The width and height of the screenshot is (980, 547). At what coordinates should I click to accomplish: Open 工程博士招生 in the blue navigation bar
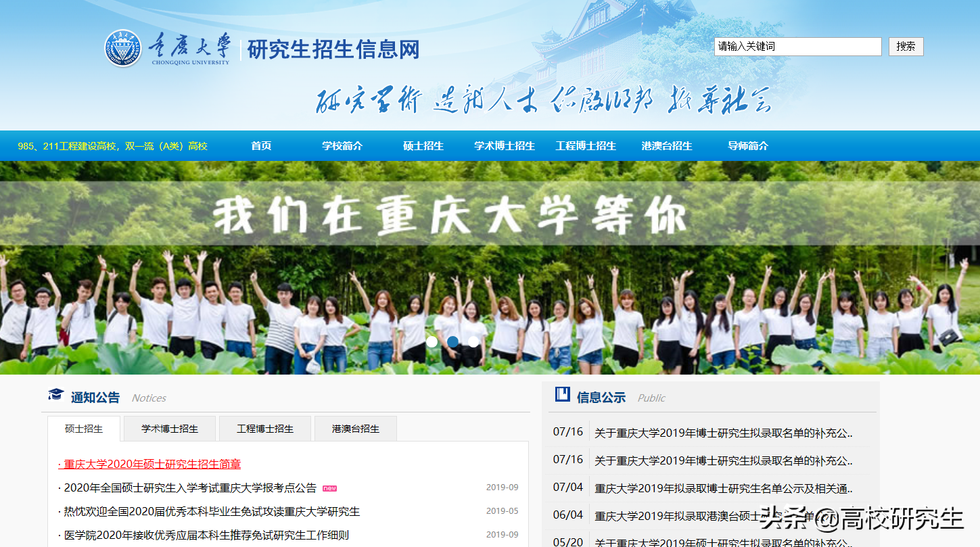[586, 146]
